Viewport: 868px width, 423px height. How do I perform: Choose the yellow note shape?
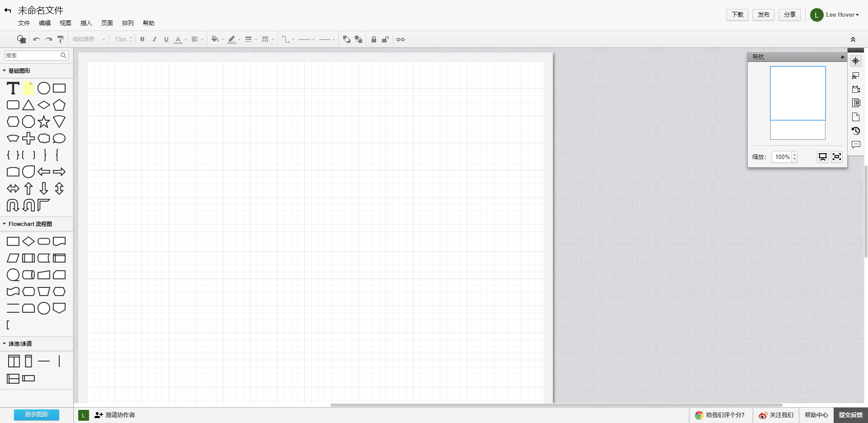[x=28, y=88]
